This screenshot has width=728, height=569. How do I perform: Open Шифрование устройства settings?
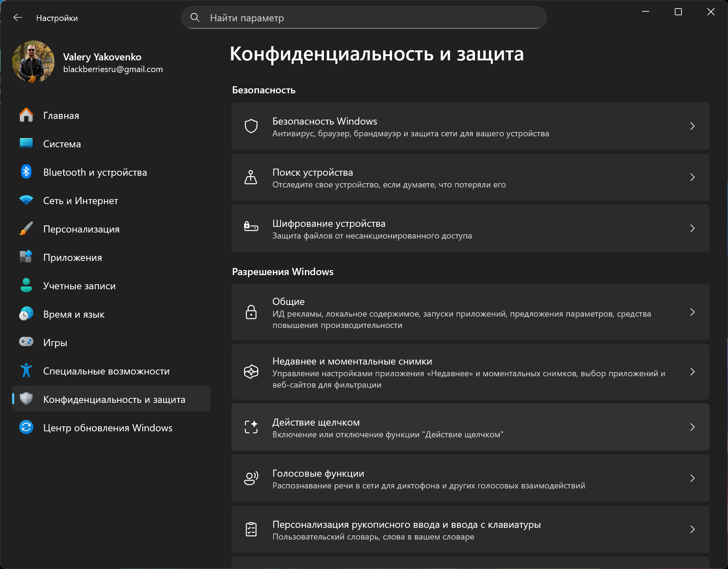click(470, 228)
